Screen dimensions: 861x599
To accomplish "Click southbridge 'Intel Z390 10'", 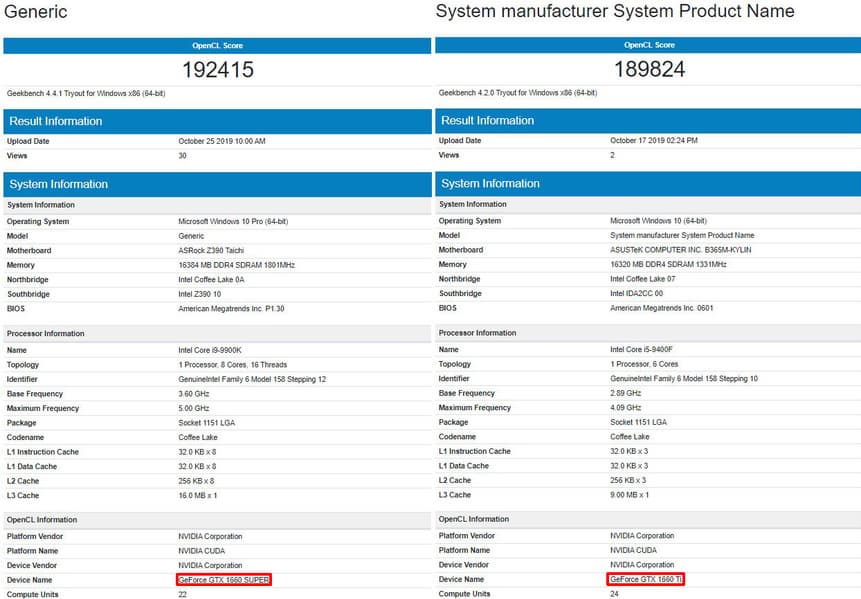I will [x=199, y=294].
